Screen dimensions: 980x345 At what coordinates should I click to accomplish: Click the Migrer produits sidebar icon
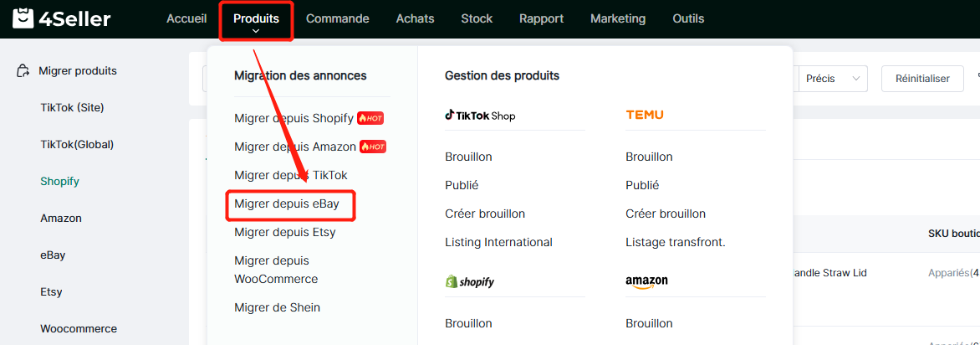pos(23,70)
